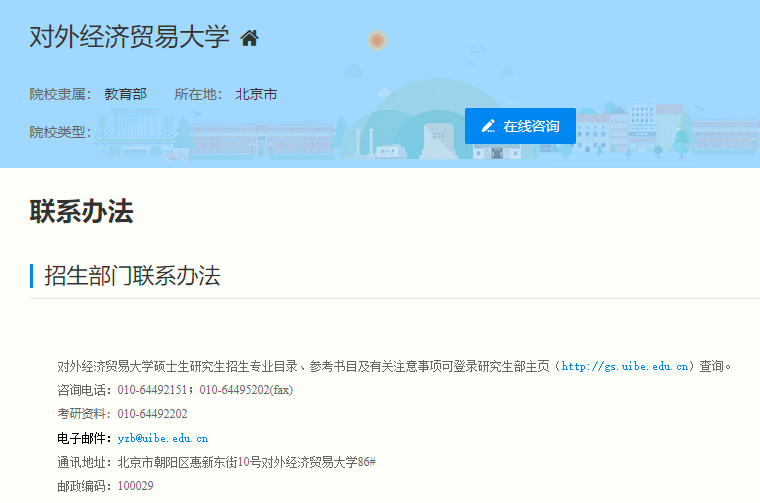The height and width of the screenshot is (503, 760).
Task: Click the 院校隶属 label
Action: [60, 94]
